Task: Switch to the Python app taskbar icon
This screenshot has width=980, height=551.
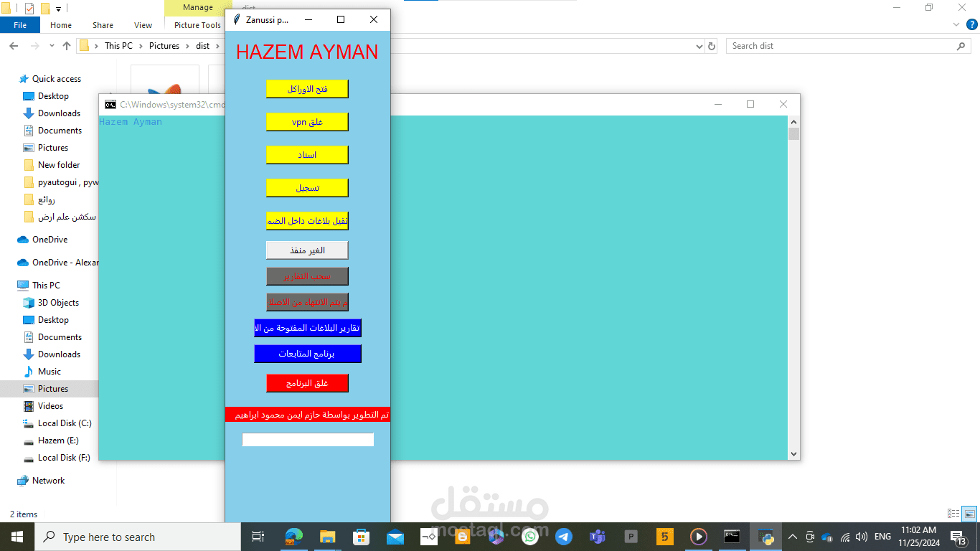Action: click(765, 537)
